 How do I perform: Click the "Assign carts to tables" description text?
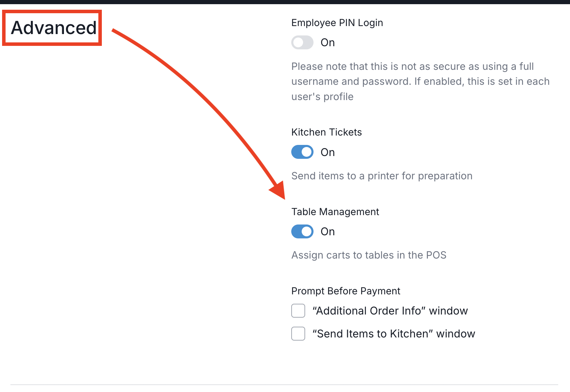(x=369, y=255)
